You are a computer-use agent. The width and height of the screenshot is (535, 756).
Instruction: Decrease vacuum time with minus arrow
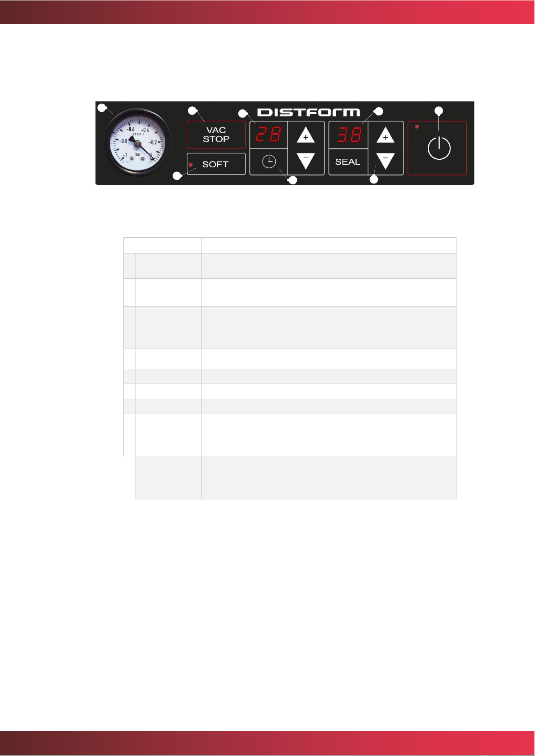tap(306, 161)
